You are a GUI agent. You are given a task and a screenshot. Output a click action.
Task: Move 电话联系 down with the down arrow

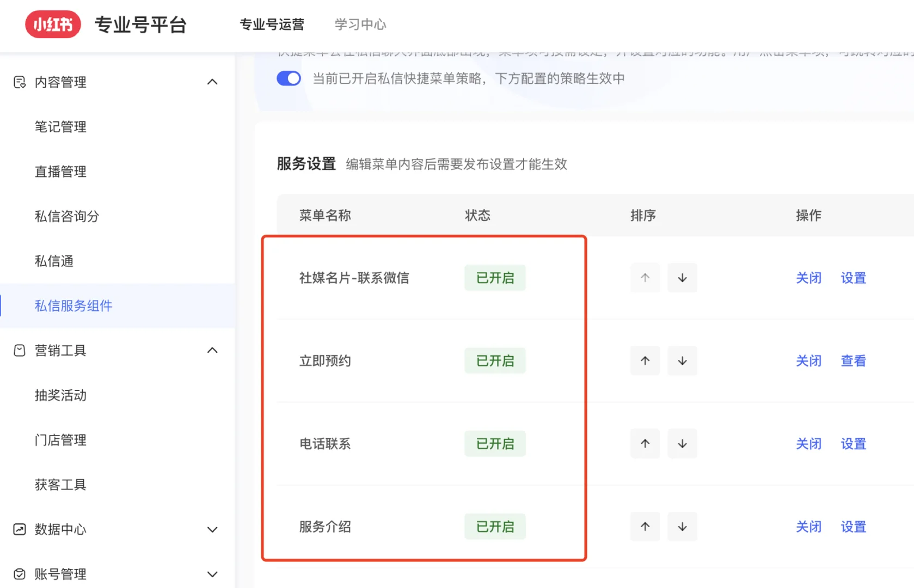(682, 443)
